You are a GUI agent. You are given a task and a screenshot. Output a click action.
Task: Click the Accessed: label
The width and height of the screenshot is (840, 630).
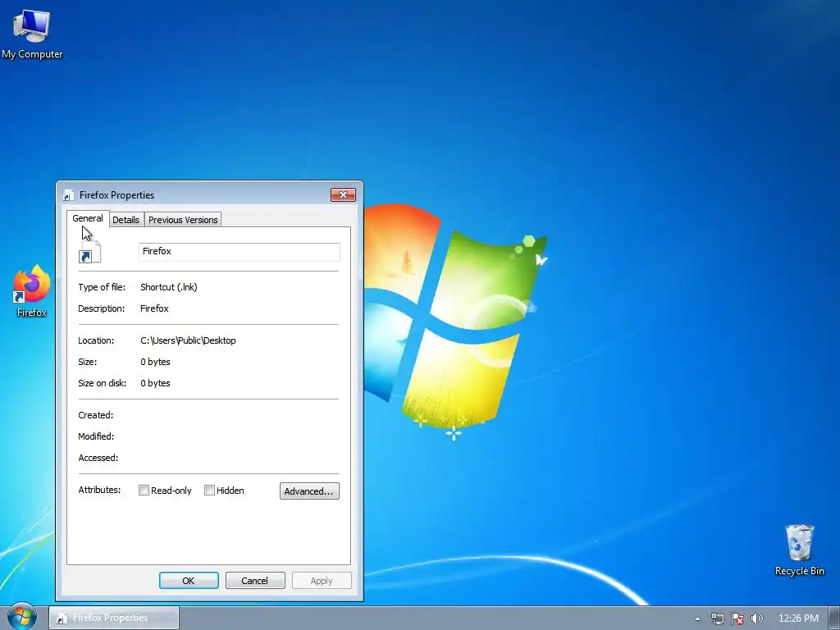[x=98, y=458]
